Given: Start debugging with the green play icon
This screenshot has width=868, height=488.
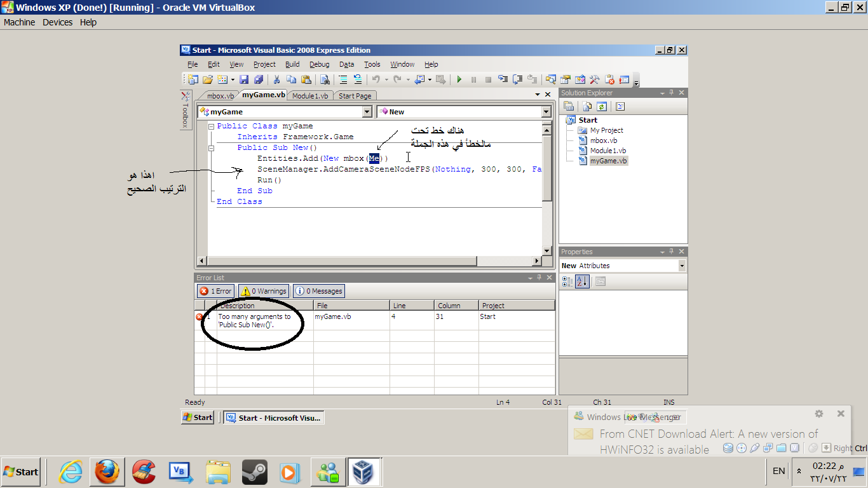Looking at the screenshot, I should [459, 79].
